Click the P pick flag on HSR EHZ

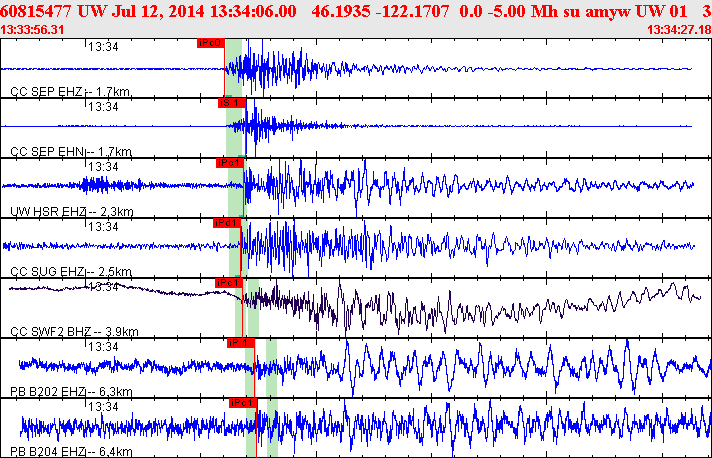point(229,162)
